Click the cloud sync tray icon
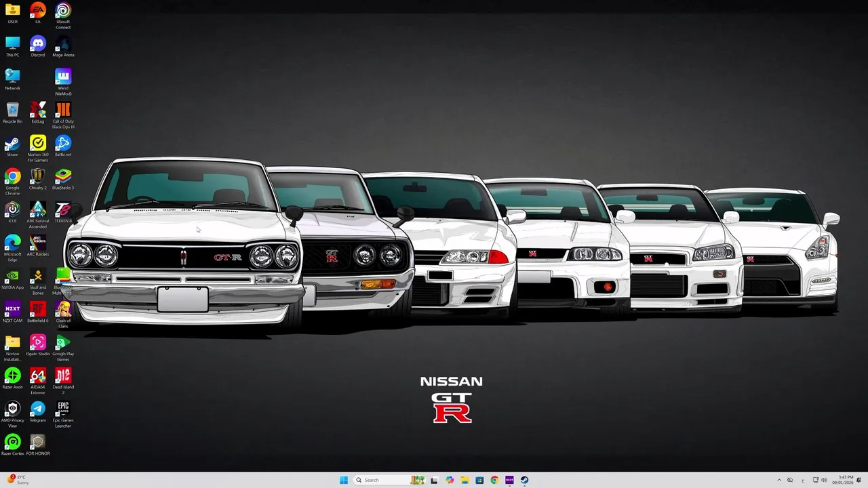Viewport: 868px width, 488px height. (790, 480)
